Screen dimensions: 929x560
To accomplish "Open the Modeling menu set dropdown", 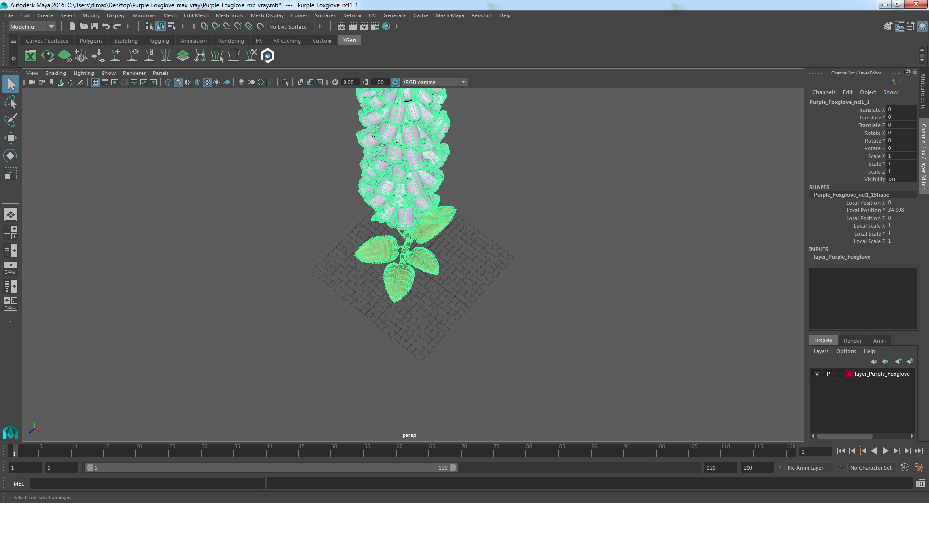I will point(32,27).
